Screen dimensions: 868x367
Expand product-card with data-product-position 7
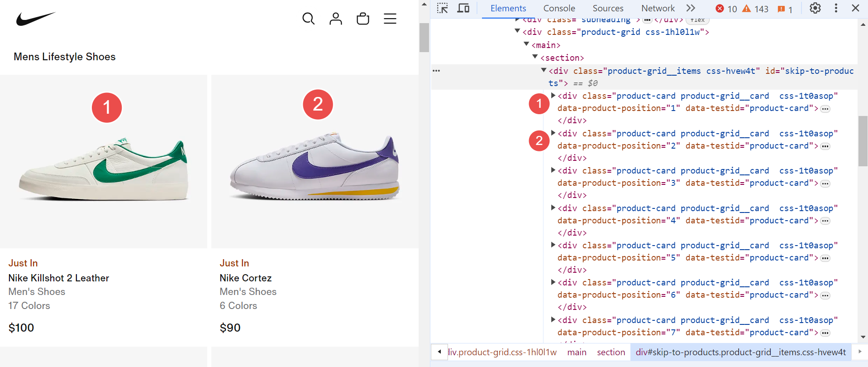coord(553,319)
